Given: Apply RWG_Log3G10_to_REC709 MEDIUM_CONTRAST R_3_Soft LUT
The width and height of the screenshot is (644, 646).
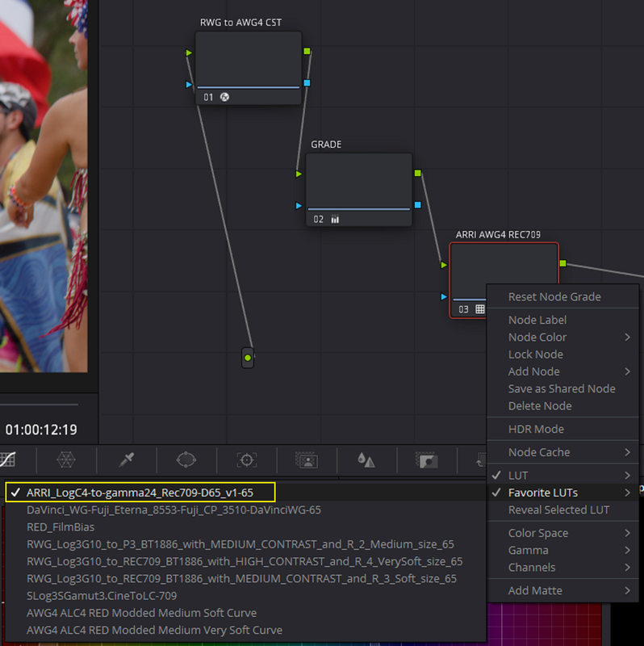Looking at the screenshot, I should 245,578.
